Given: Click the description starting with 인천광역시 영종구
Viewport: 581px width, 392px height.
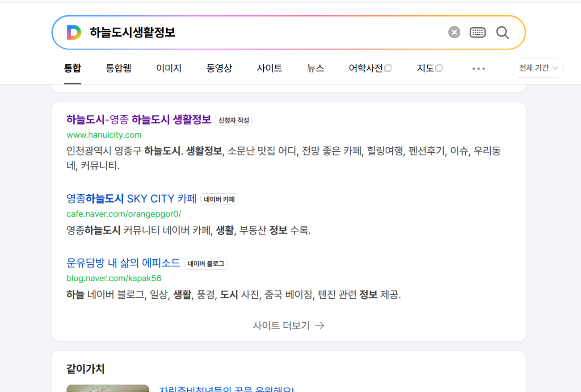Looking at the screenshot, I should coord(284,158).
